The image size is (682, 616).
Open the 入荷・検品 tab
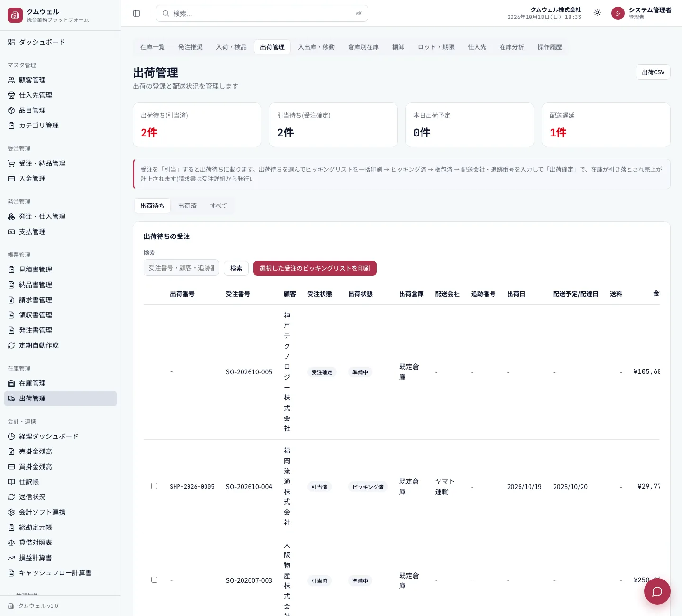pos(232,47)
